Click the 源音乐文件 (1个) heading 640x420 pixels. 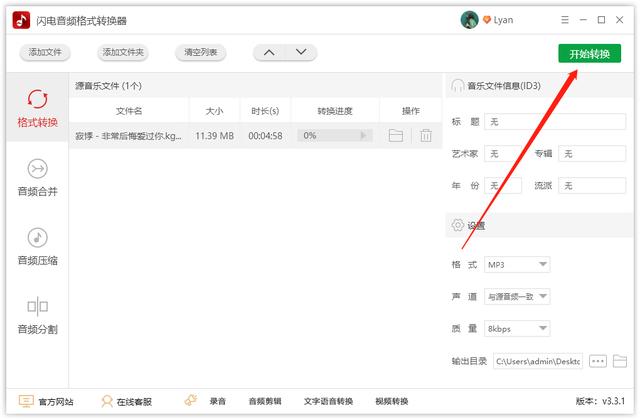(x=109, y=86)
